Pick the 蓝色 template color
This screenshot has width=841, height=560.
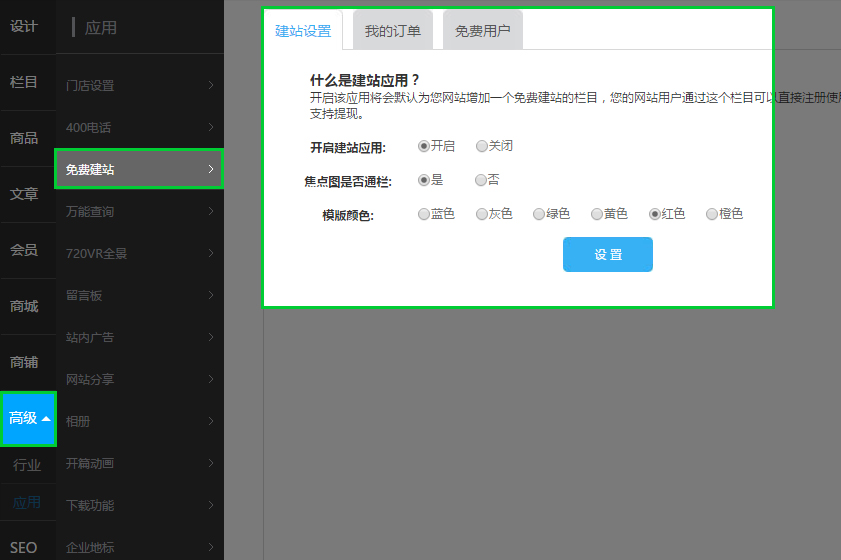[424, 214]
